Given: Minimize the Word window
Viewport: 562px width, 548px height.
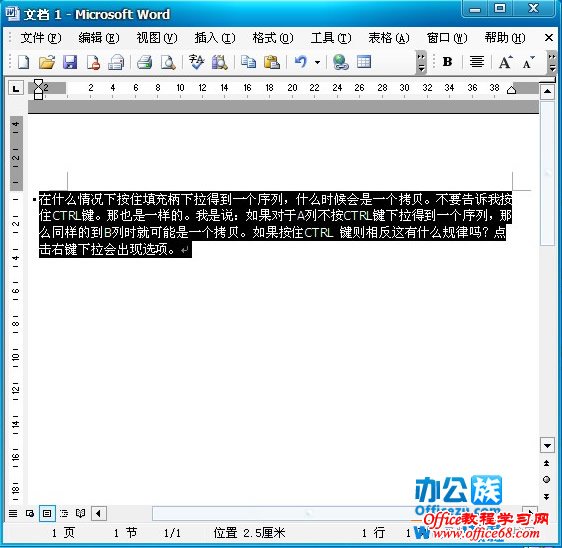Looking at the screenshot, I should [475, 9].
